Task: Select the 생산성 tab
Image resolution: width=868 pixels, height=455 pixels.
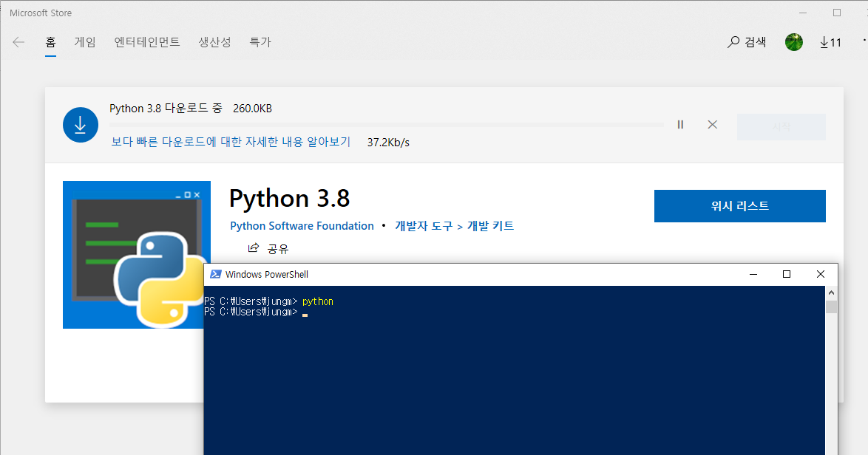Action: (215, 42)
